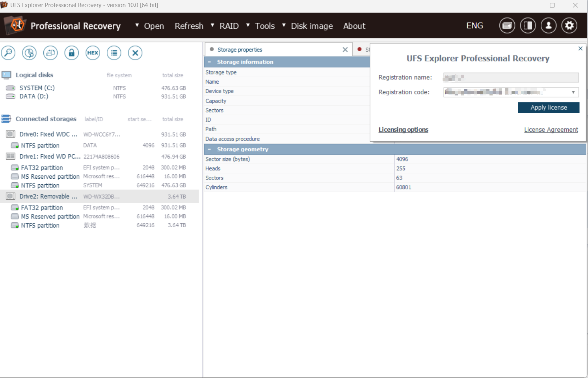Collapse the Storage information section

click(x=209, y=62)
